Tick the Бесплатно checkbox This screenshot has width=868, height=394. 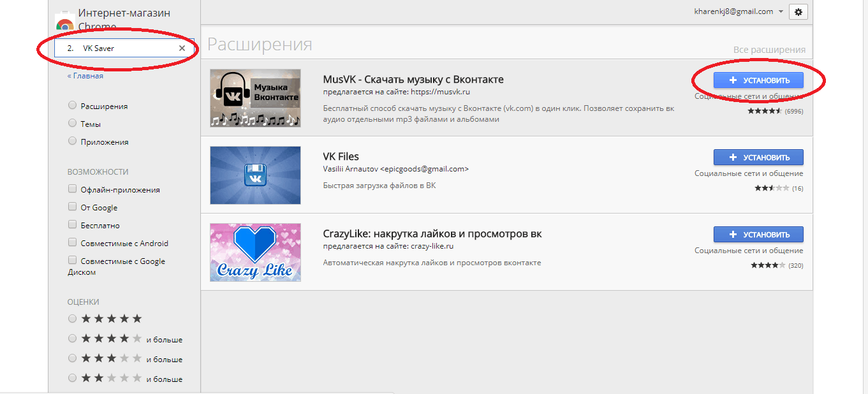[x=72, y=225]
